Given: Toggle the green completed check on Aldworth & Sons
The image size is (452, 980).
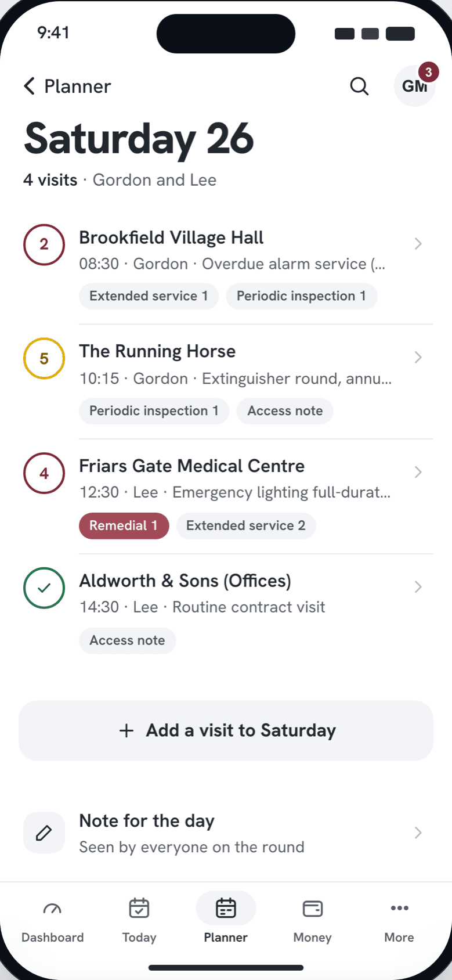Looking at the screenshot, I should tap(44, 588).
